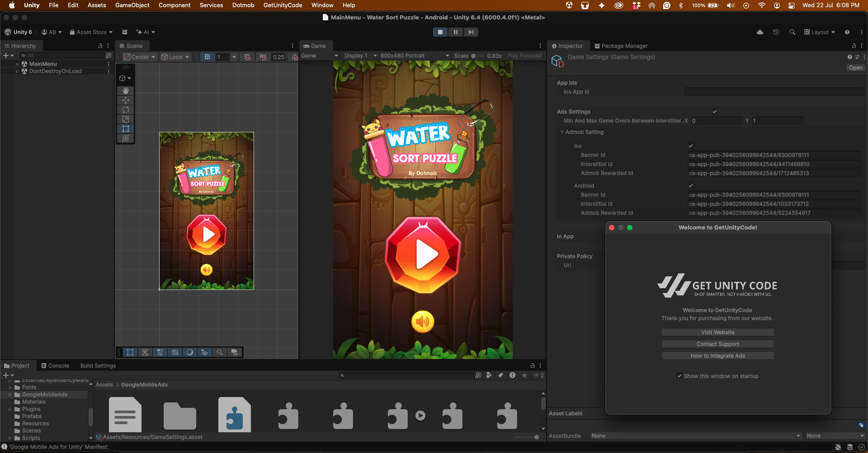
Task: Open the Asset Store dropdown
Action: (x=91, y=32)
